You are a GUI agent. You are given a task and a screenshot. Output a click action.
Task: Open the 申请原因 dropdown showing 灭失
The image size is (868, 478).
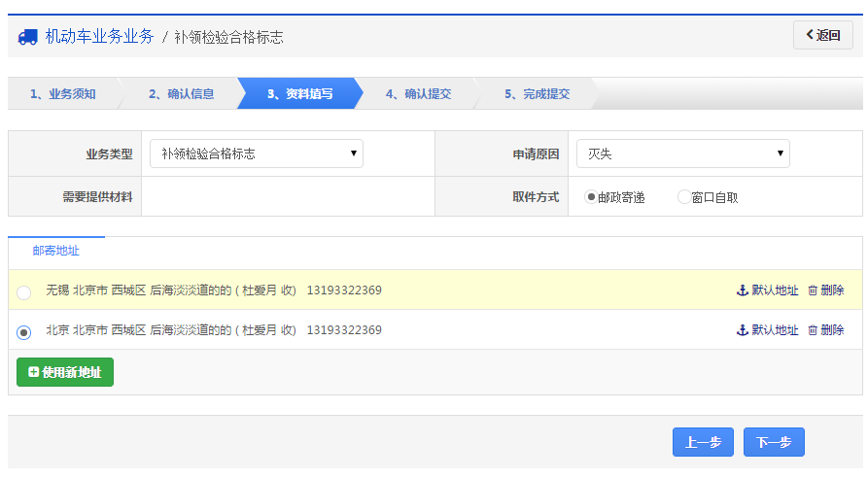(x=682, y=154)
